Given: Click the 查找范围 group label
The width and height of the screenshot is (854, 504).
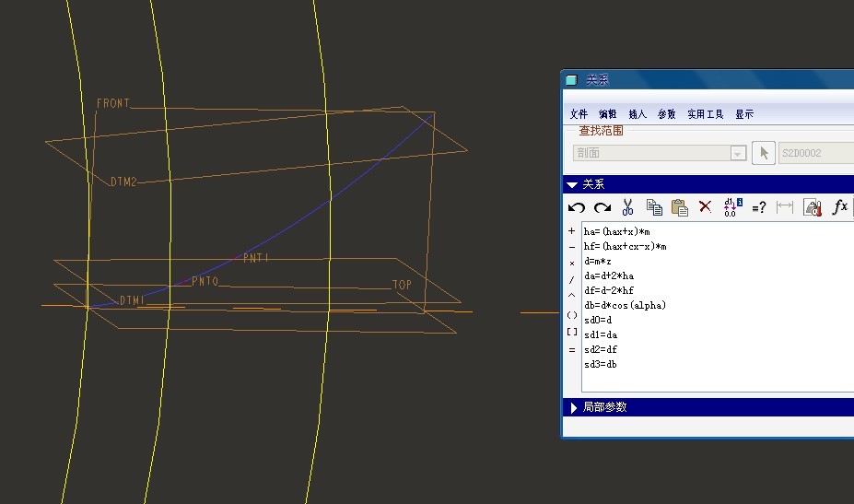Looking at the screenshot, I should point(601,131).
